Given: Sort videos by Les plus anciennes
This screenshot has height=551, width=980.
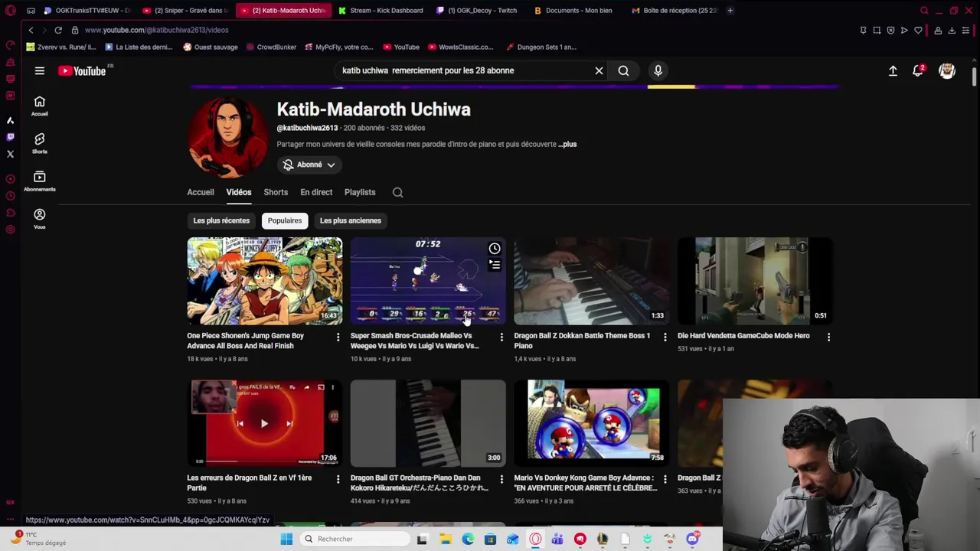Looking at the screenshot, I should click(350, 220).
